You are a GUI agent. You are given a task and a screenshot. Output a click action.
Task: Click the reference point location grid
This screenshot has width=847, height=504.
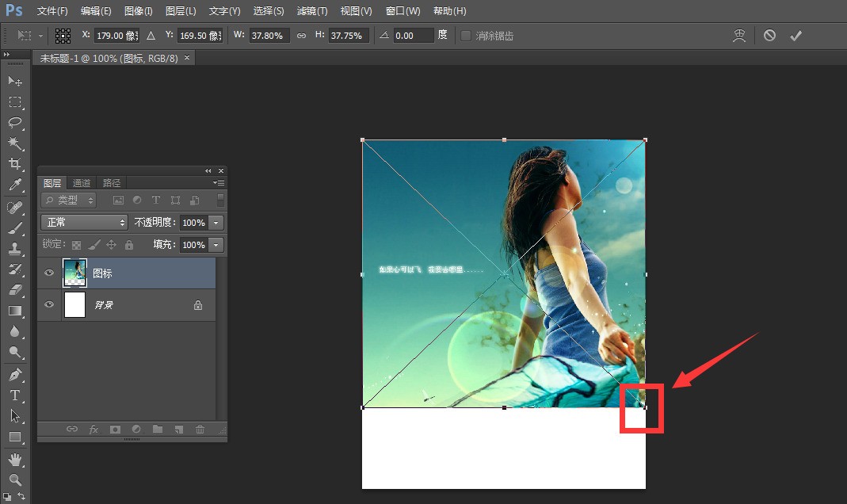[63, 36]
